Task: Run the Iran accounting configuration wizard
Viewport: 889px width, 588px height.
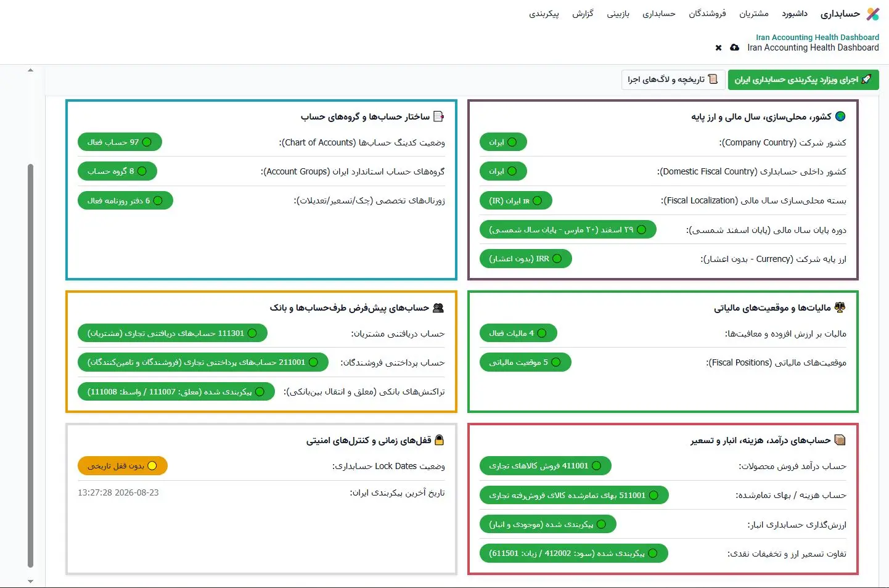Action: pyautogui.click(x=803, y=80)
